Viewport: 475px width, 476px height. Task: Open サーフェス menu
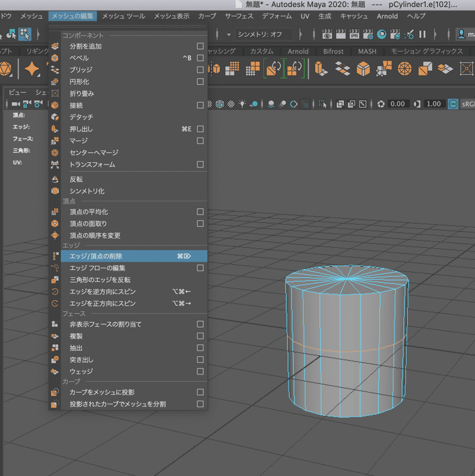[x=239, y=16]
